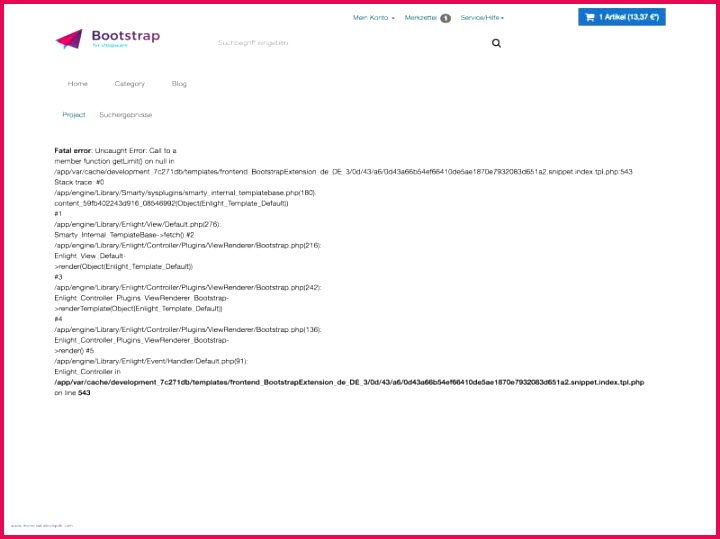Screen dimensions: 720x539
Task: Go to the Home menu item
Action: (78, 84)
